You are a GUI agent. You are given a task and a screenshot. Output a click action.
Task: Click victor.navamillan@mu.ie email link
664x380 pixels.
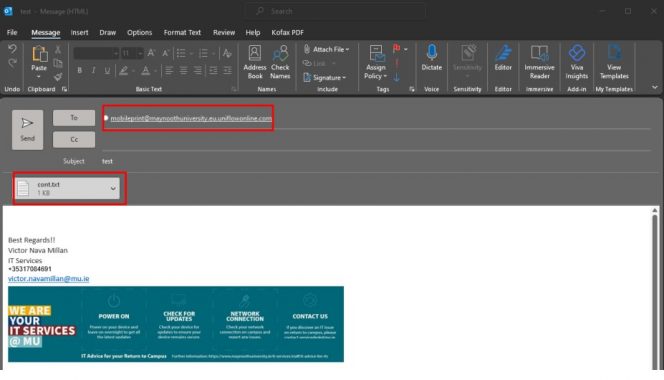tap(49, 279)
